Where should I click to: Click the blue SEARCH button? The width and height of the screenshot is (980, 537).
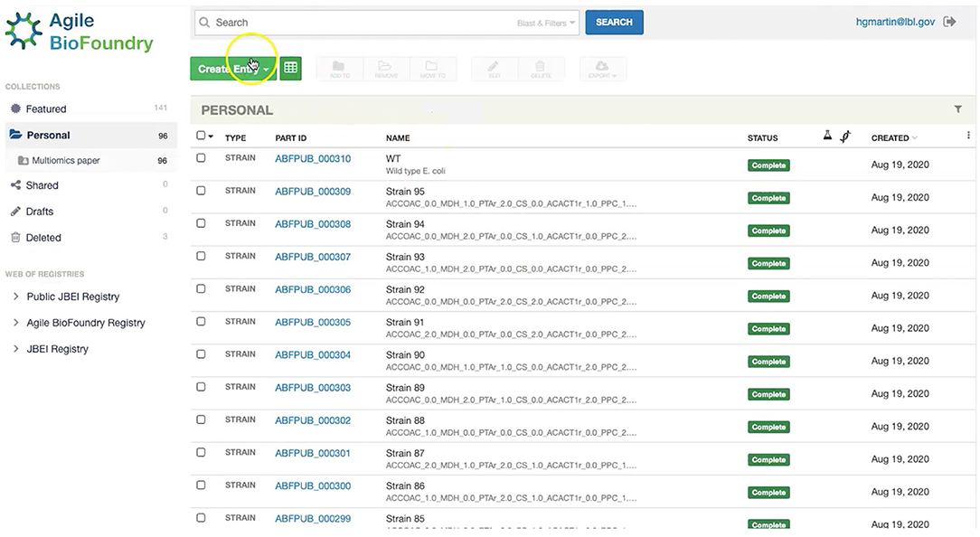click(615, 23)
